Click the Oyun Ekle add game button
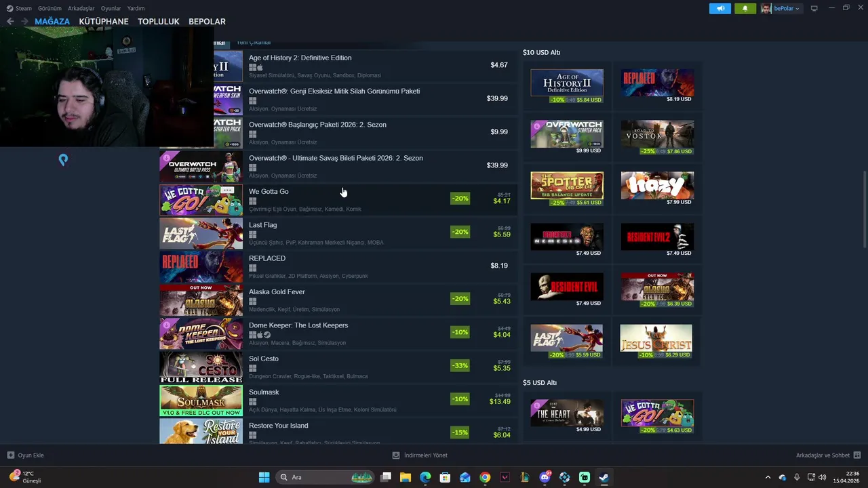Viewport: 868px width, 488px height. pos(26,455)
